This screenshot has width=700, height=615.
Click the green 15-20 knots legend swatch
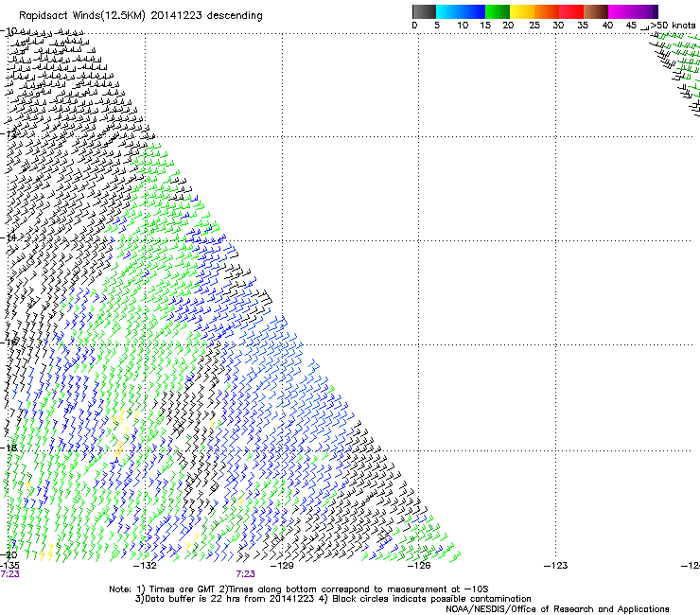pos(498,11)
